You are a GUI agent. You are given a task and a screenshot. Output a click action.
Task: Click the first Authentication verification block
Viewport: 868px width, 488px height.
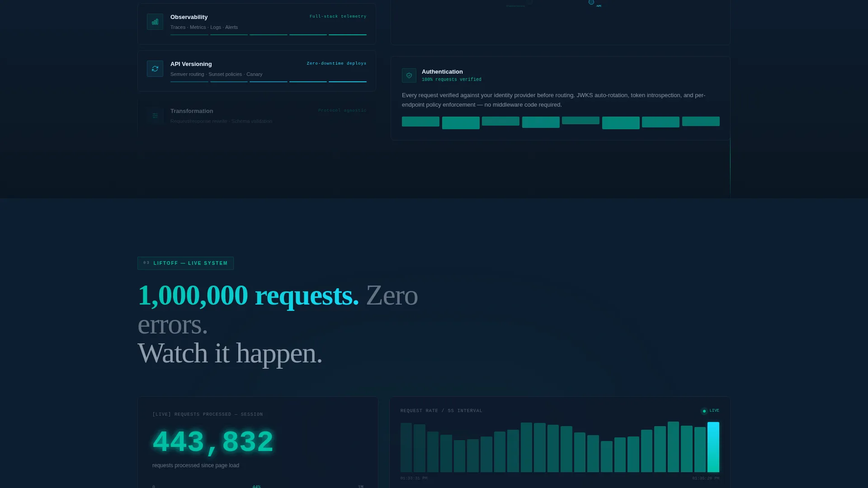[x=420, y=122]
